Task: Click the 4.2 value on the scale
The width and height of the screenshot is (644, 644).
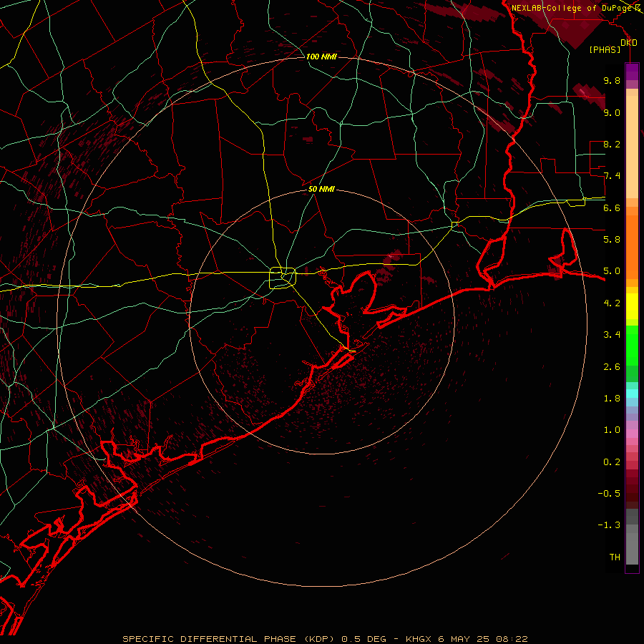Action: [x=612, y=303]
